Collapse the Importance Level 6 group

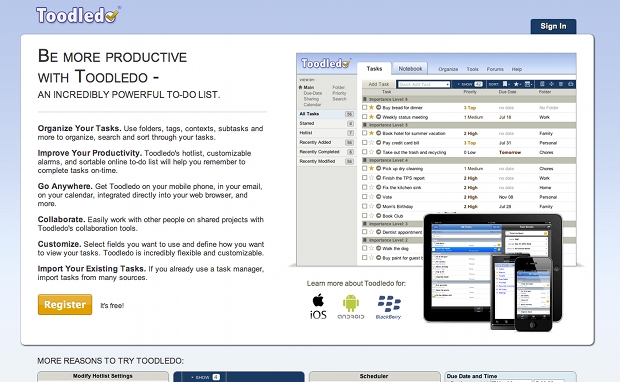point(365,99)
